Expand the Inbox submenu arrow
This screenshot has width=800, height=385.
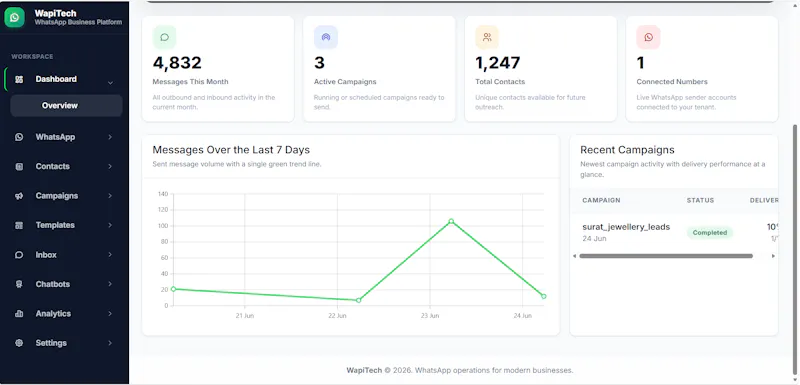110,255
